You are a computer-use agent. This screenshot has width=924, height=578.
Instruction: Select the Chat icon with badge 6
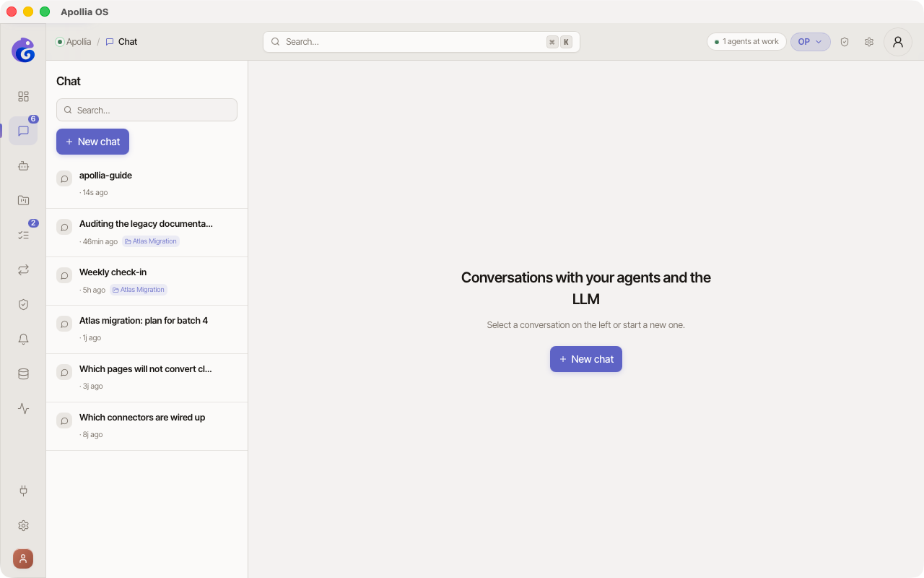23,131
